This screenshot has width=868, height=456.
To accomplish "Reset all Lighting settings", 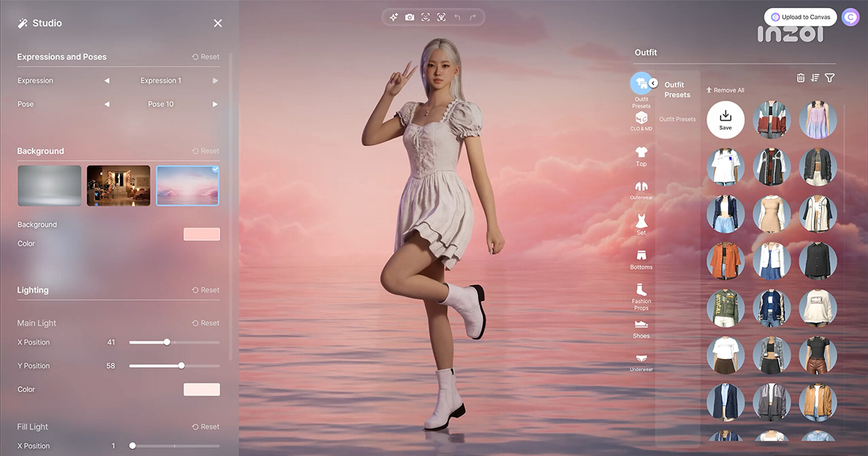I will click(x=205, y=290).
